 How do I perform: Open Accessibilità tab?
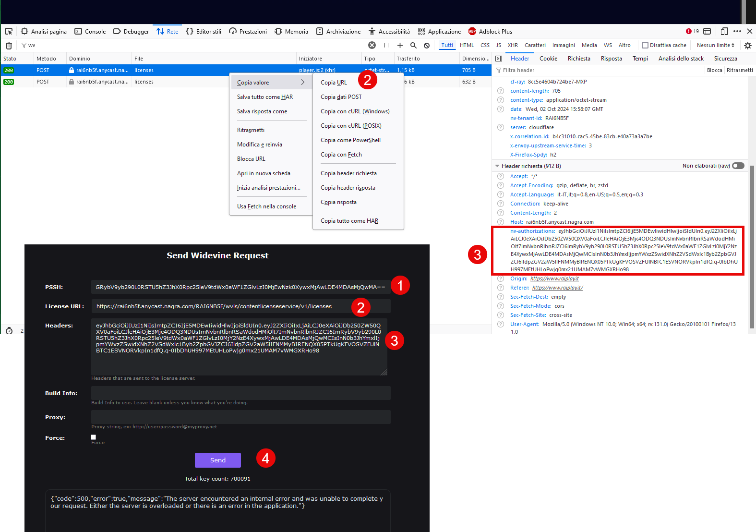[x=389, y=32]
